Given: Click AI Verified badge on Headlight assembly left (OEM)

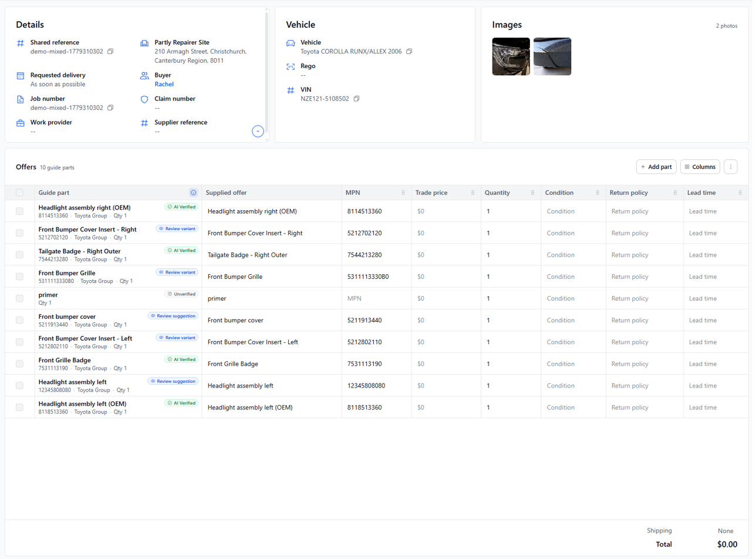Looking at the screenshot, I should point(181,402).
